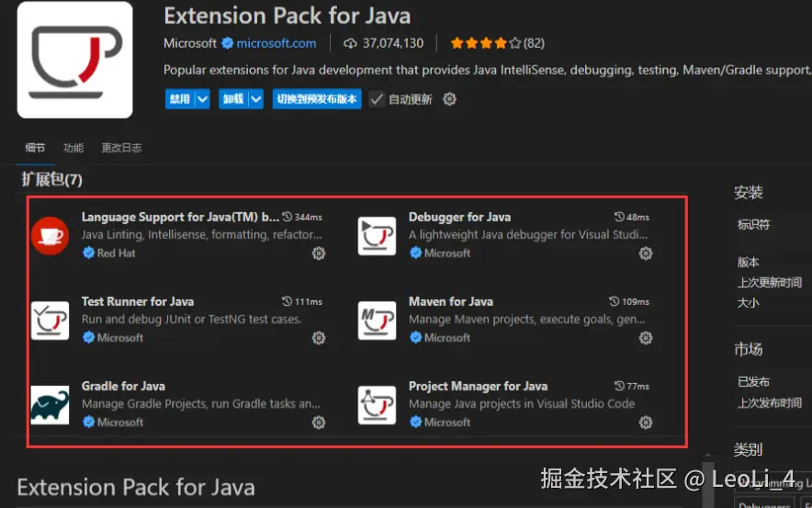This screenshot has height=508, width=812.
Task: Open gear for Language Support for Java
Action: point(319,254)
